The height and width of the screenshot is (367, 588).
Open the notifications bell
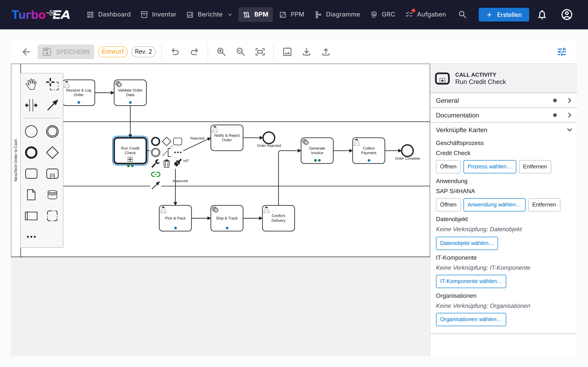click(x=542, y=14)
